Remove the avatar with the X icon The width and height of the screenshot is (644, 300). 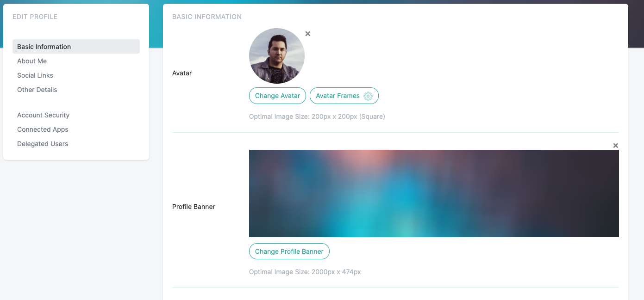[x=308, y=34]
